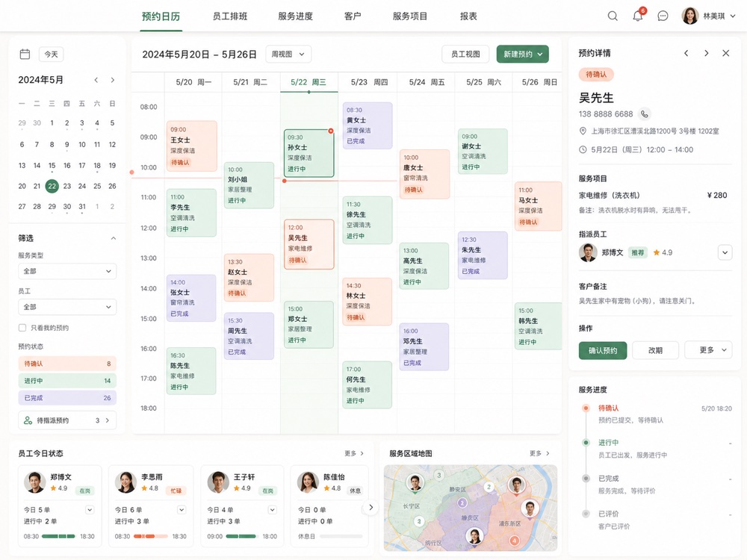Go to previous month in mini calendar
The image size is (747, 560).
pos(96,80)
